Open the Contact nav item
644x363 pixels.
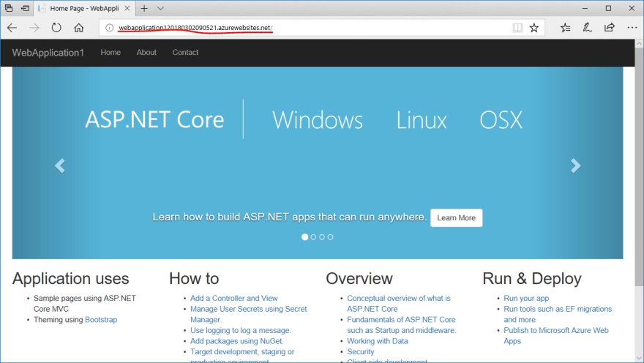(185, 53)
